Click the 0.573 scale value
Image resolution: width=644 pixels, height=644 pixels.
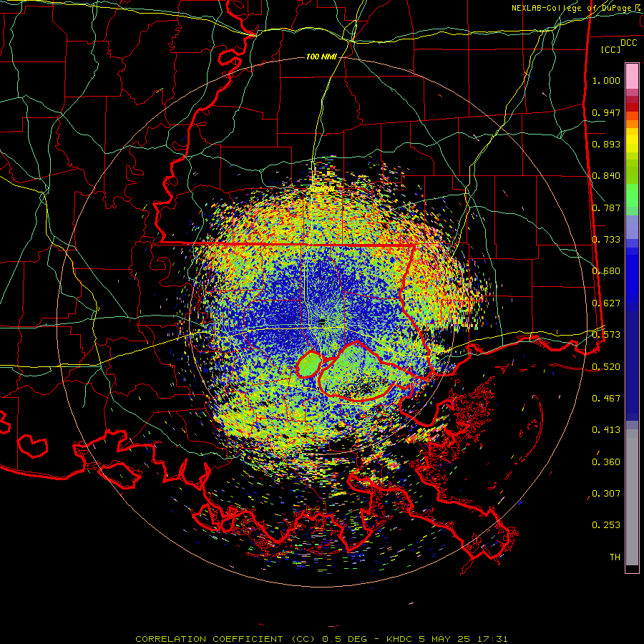(606, 335)
